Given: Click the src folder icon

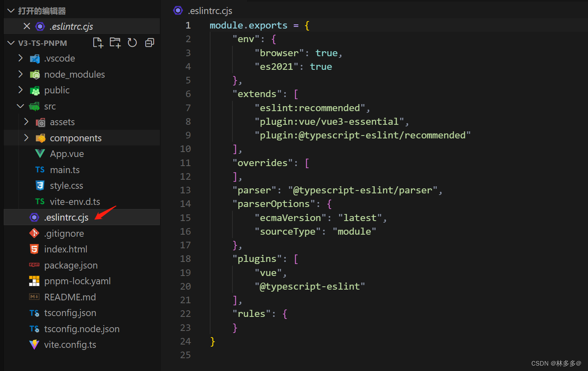Looking at the screenshot, I should (35, 107).
